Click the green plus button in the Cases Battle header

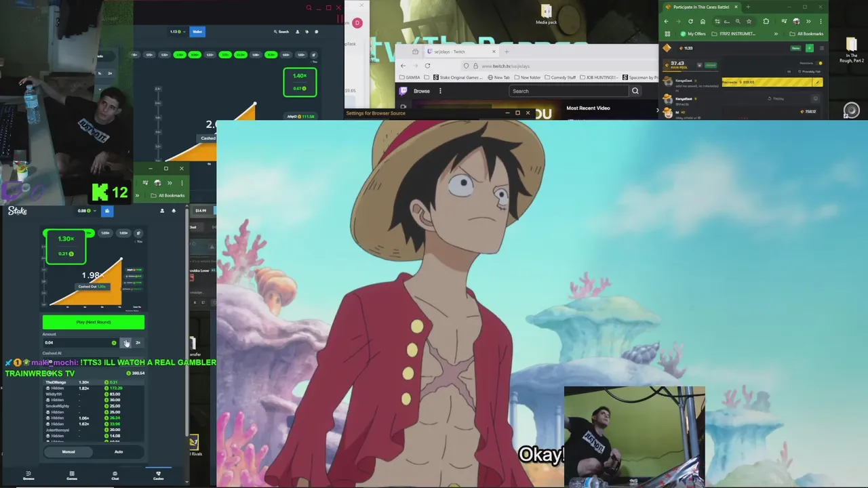tap(809, 48)
